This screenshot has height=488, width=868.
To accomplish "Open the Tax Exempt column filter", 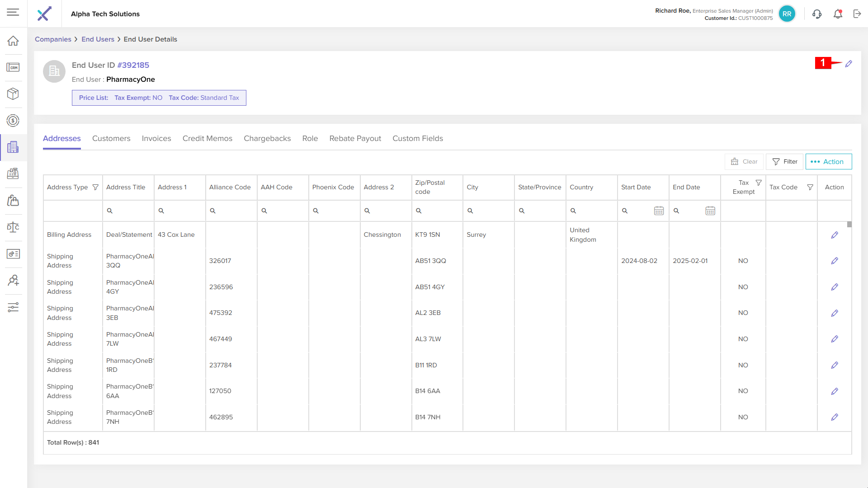I will [x=759, y=183].
